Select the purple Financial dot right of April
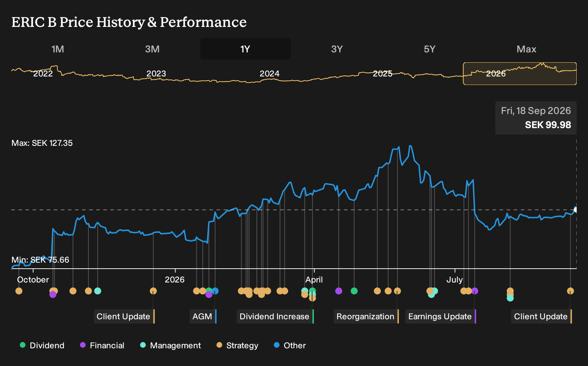The image size is (588, 366). [339, 291]
